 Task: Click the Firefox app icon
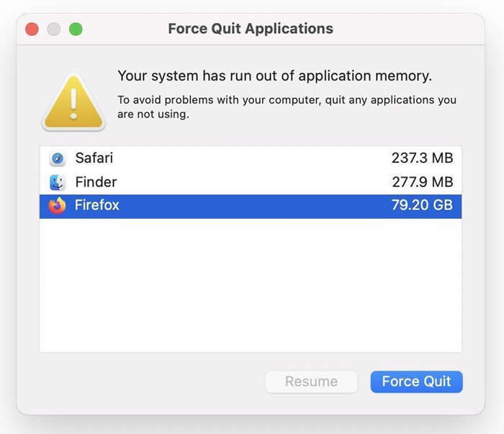[58, 206]
